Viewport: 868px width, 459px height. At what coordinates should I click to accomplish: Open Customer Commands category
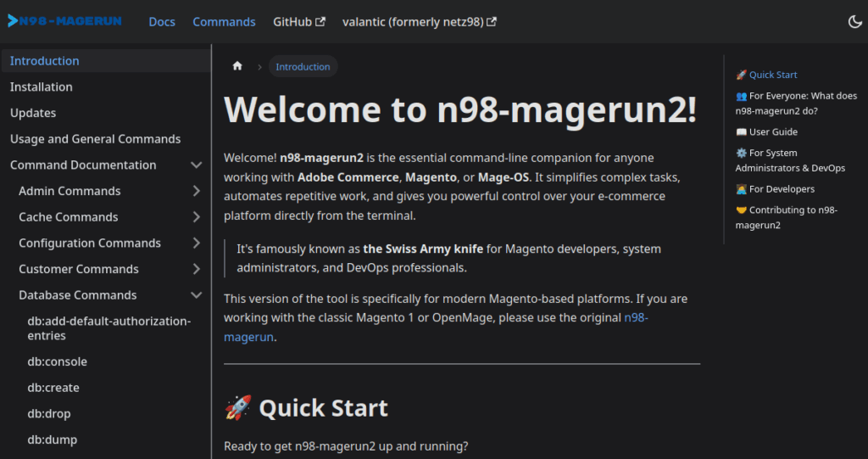coord(79,270)
